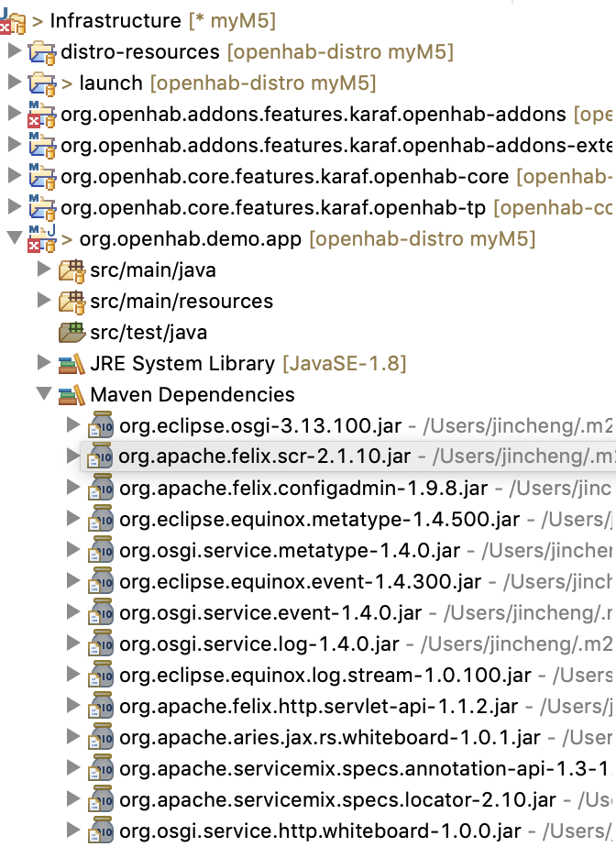616x847 pixels.
Task: Click the org.openhab.demo.app project icon
Action: (x=42, y=239)
